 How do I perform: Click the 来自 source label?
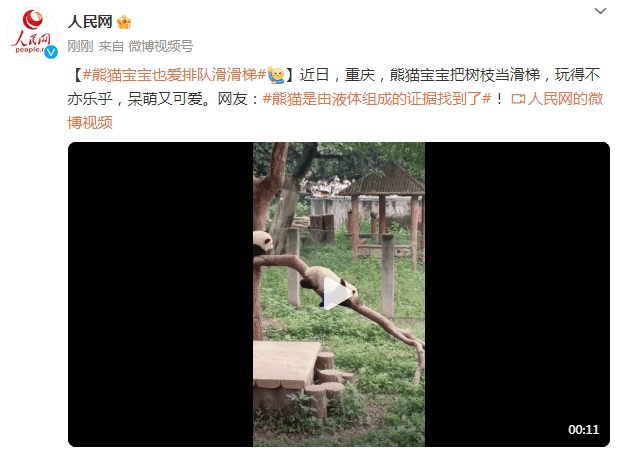coord(111,46)
